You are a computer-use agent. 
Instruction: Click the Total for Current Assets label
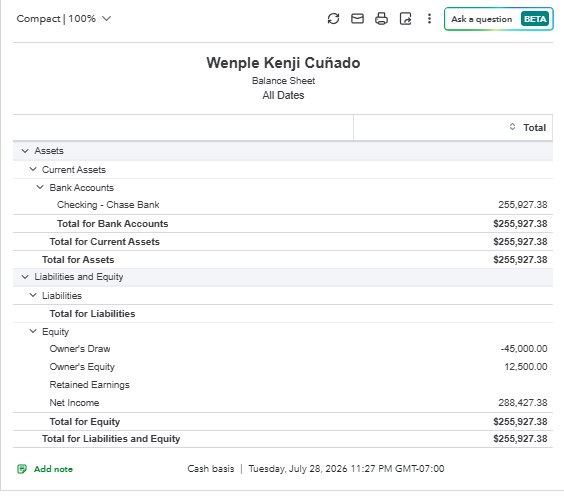pyautogui.click(x=105, y=242)
